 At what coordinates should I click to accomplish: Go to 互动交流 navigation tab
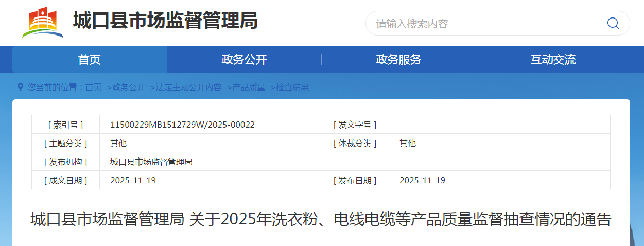[553, 59]
